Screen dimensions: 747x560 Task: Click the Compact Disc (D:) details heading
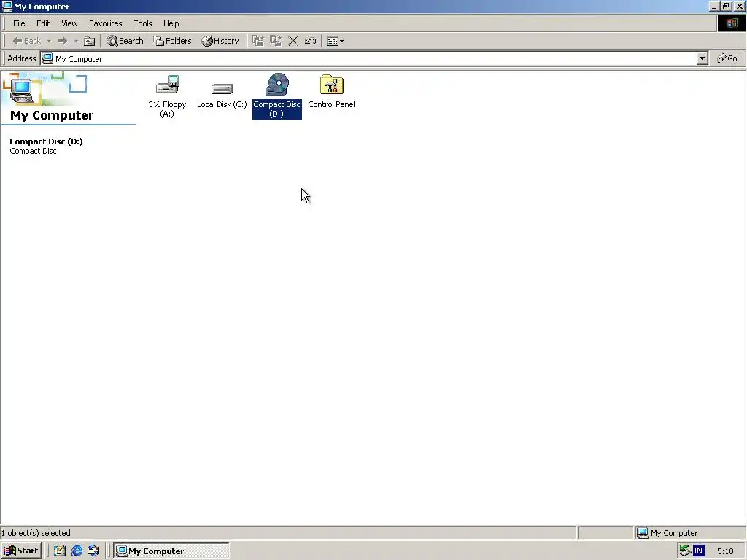(46, 141)
